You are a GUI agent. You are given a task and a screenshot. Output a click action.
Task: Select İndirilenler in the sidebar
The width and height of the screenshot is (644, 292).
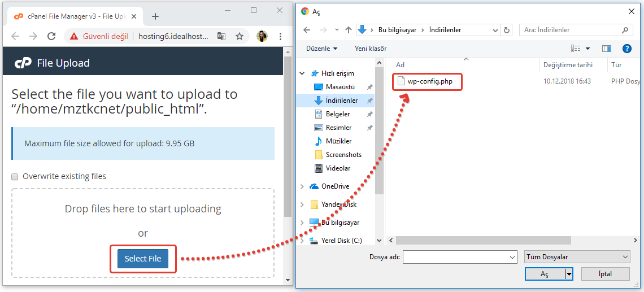[341, 101]
